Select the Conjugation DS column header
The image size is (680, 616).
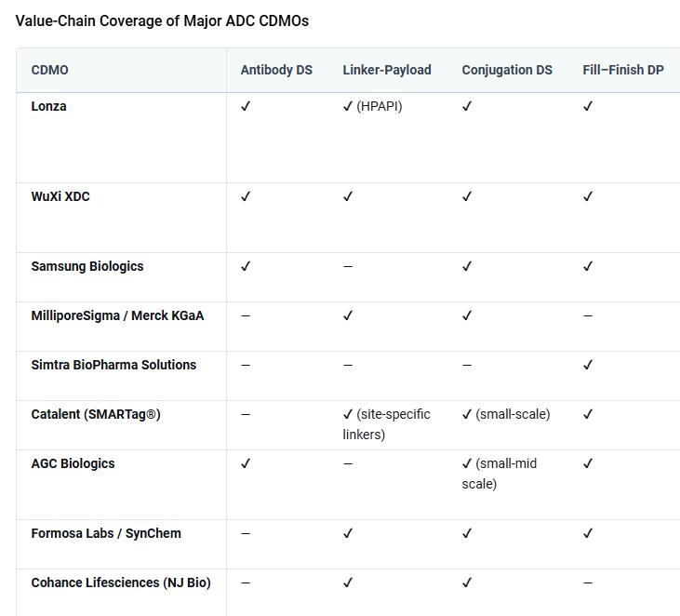point(507,70)
